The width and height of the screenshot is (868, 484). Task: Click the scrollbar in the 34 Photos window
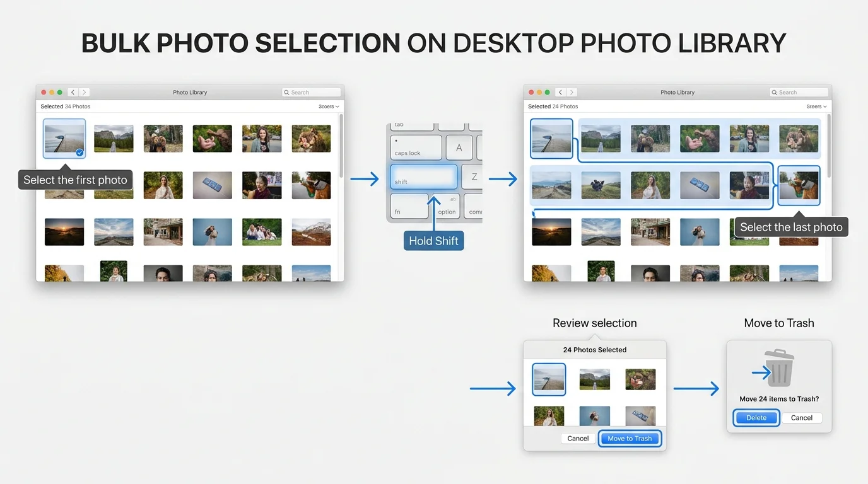tap(341, 146)
